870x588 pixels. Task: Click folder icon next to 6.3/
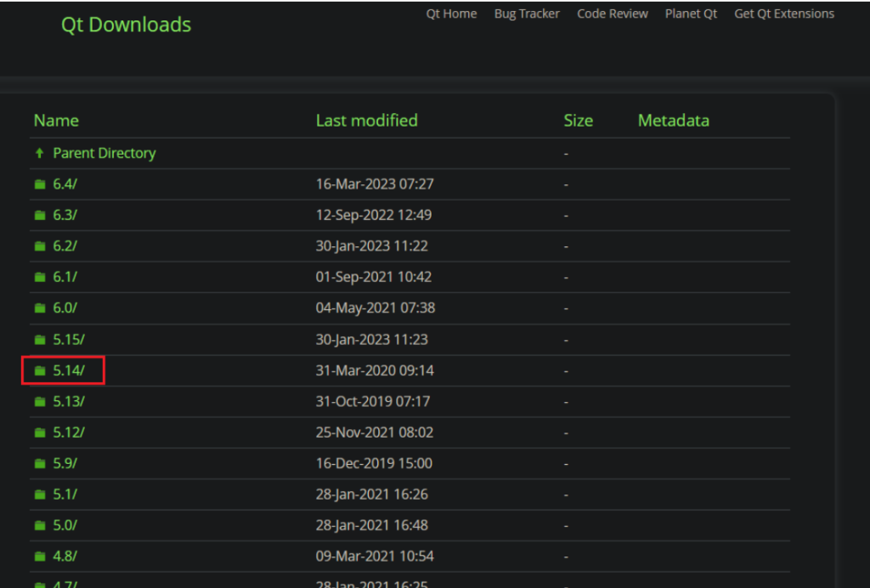40,215
